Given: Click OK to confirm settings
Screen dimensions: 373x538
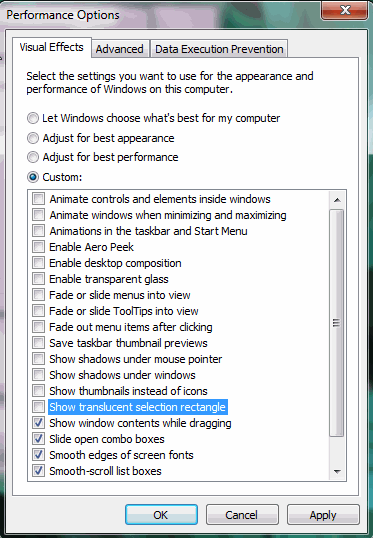Looking at the screenshot, I should (161, 515).
